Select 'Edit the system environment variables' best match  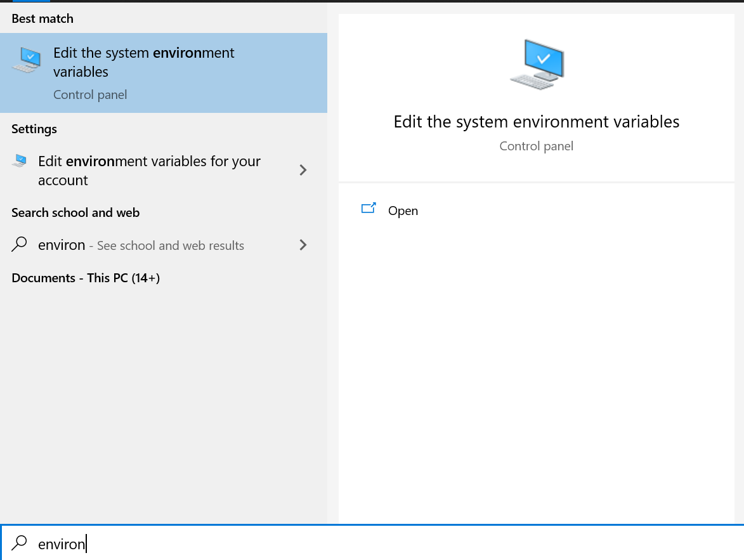(144, 62)
